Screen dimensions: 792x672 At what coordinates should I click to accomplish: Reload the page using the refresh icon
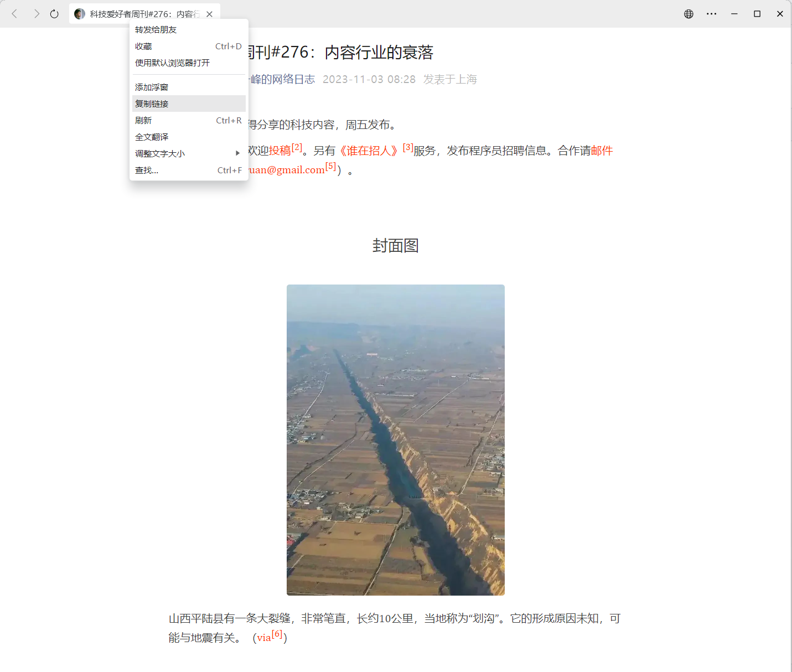pyautogui.click(x=54, y=14)
